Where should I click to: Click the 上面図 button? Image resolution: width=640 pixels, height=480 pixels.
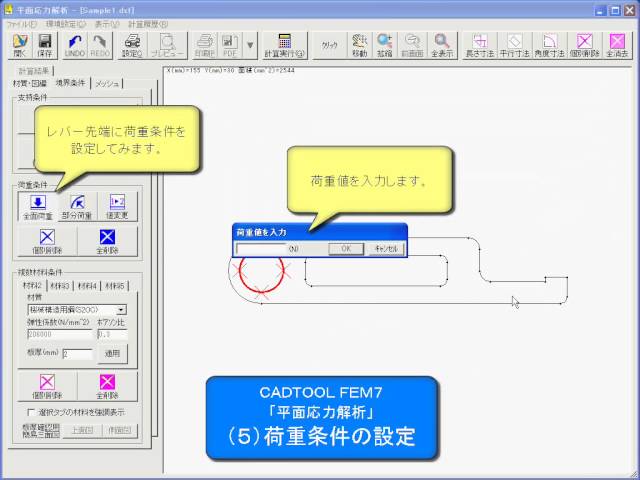[x=82, y=430]
